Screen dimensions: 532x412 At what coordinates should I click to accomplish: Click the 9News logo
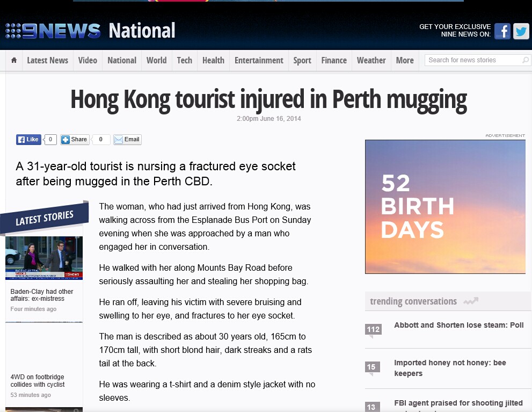click(x=53, y=31)
